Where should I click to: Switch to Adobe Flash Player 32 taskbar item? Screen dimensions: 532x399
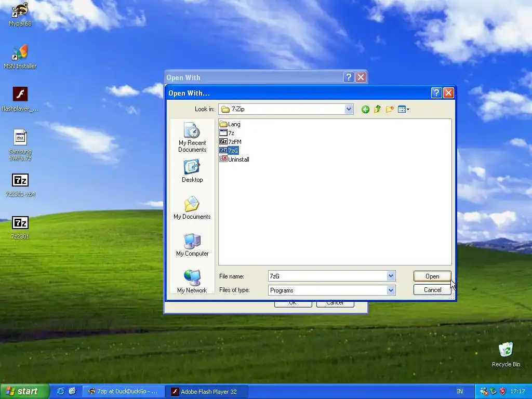tap(207, 392)
